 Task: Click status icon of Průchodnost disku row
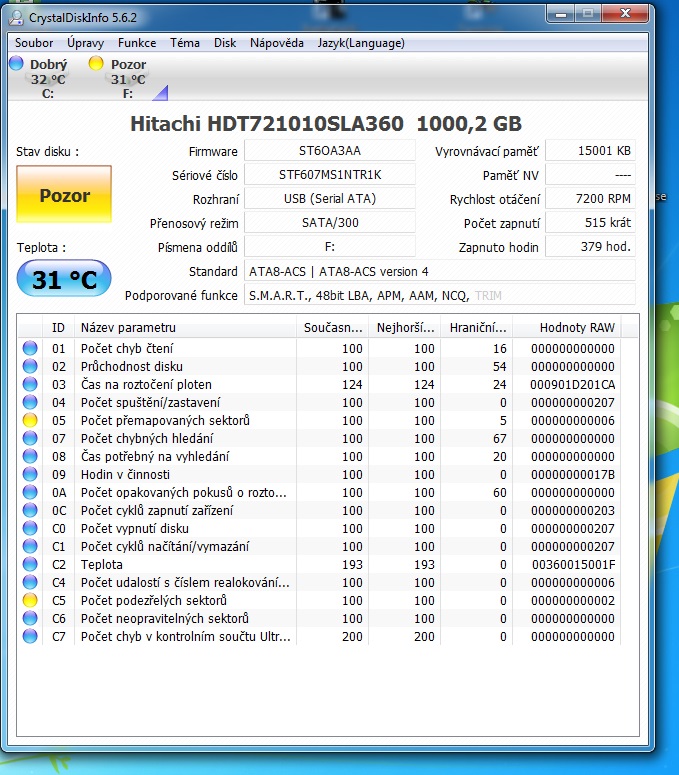coord(30,366)
